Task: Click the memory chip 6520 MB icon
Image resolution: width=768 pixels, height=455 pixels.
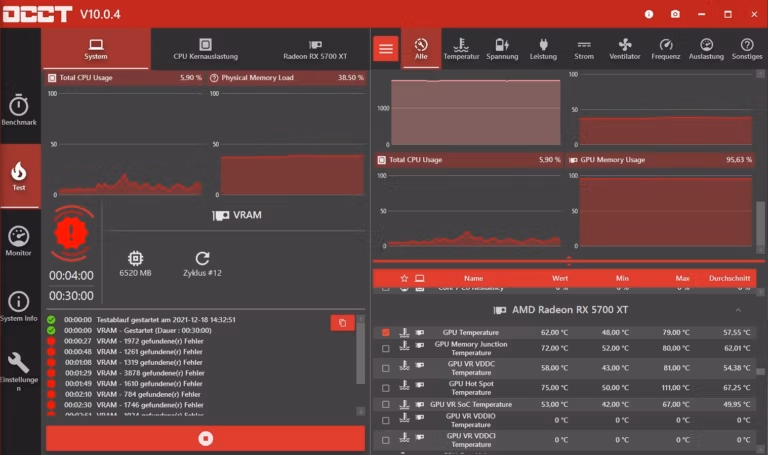Action: [x=135, y=258]
